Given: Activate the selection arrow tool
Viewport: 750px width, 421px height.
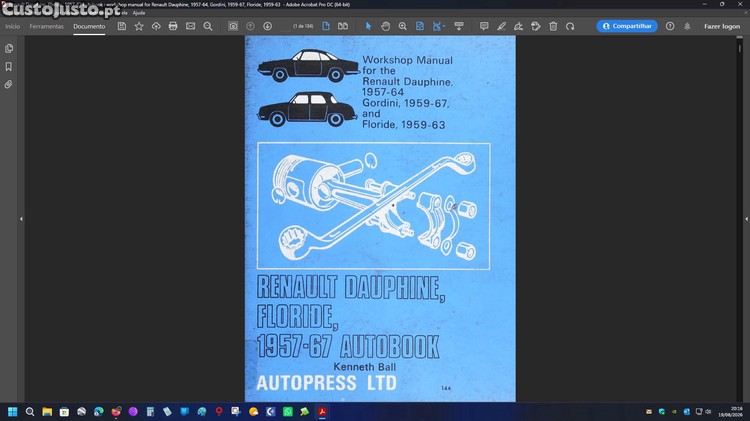Looking at the screenshot, I should 368,26.
